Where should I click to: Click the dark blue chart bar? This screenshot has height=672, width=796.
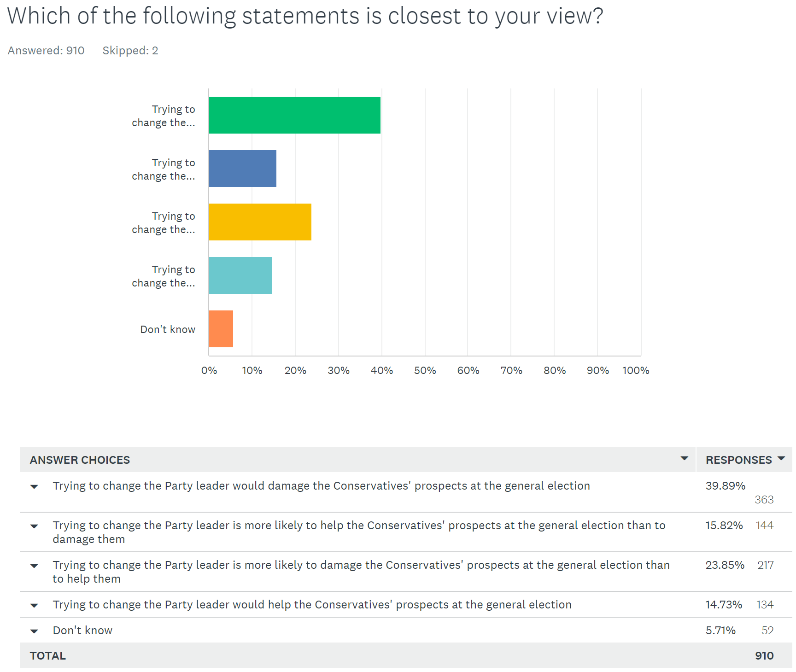click(x=242, y=169)
